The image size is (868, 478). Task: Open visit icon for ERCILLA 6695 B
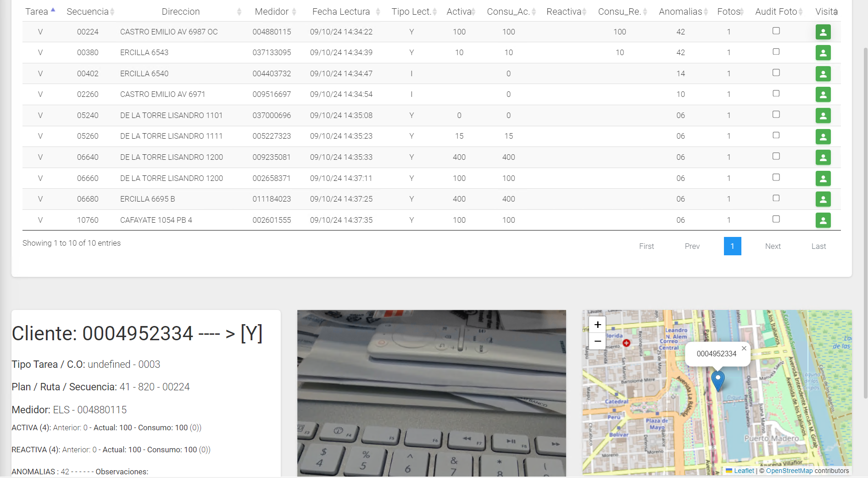[823, 199]
